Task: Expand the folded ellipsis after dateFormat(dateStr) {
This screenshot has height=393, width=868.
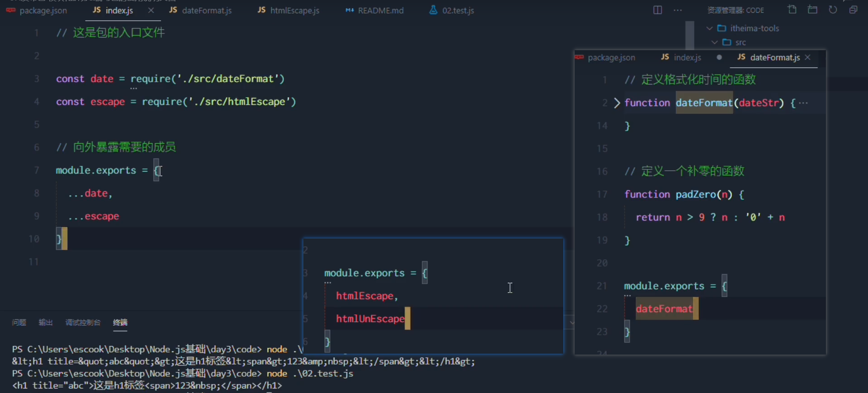Action: coord(803,103)
